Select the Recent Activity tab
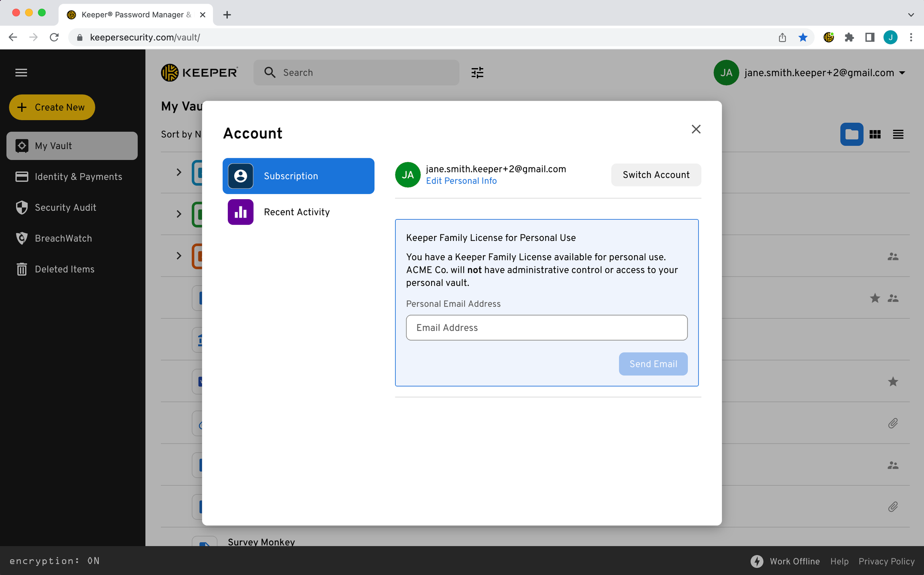This screenshot has height=575, width=924. (296, 212)
